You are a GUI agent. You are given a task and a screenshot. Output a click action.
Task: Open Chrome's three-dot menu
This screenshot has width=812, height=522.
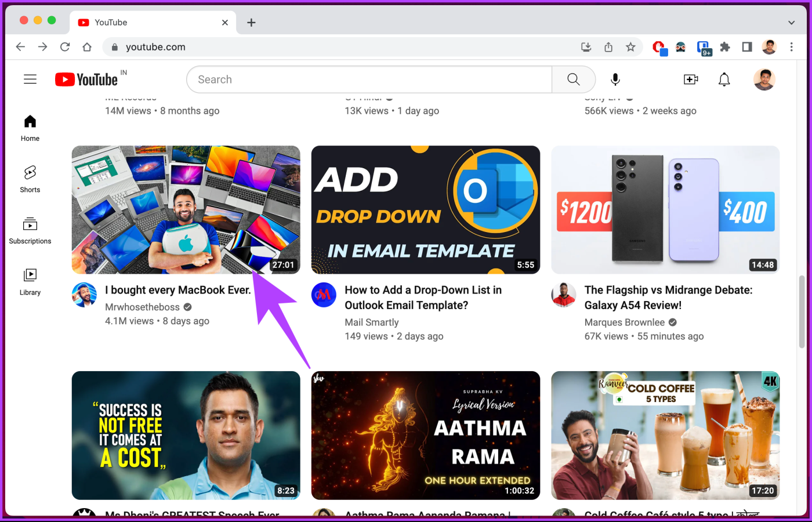point(791,47)
